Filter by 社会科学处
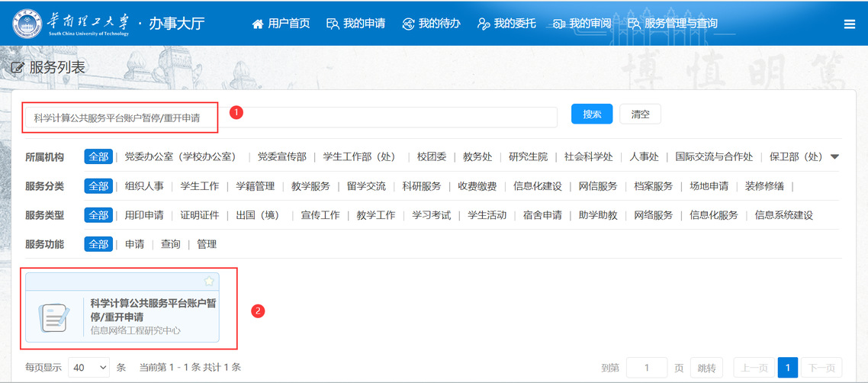868x383 pixels. [x=588, y=156]
